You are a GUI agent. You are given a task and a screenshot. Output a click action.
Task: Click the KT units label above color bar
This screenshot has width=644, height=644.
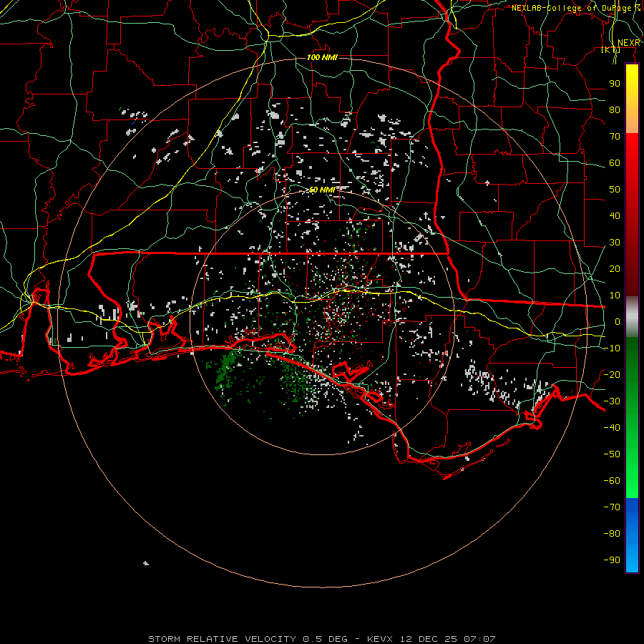(611, 50)
